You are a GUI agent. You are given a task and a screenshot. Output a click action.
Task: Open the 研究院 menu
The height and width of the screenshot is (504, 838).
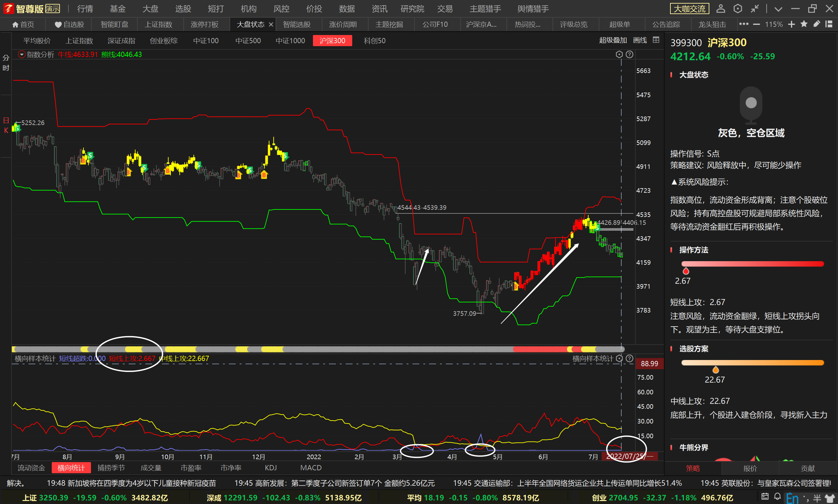(x=412, y=9)
